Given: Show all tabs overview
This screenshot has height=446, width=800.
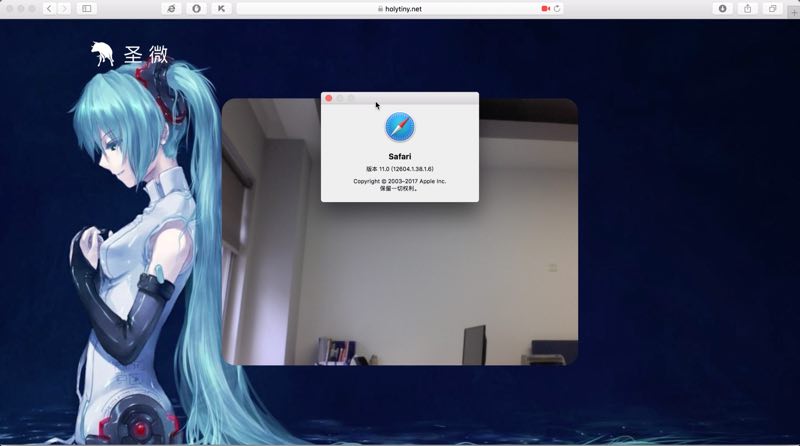Looking at the screenshot, I should [772, 9].
